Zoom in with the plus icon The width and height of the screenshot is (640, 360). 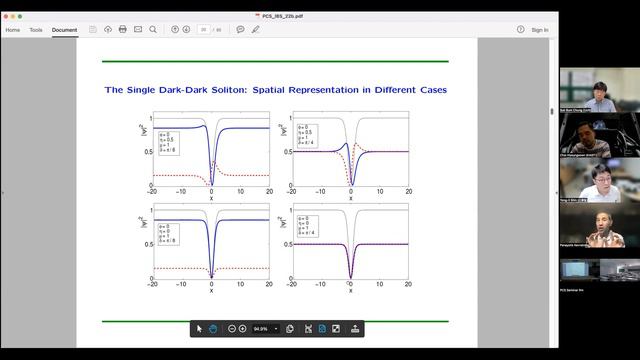click(242, 329)
